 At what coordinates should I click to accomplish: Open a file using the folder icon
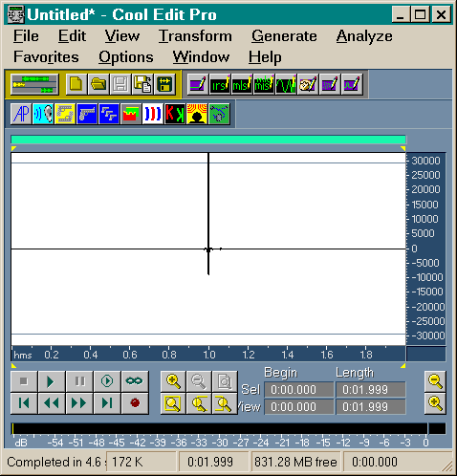pyautogui.click(x=98, y=84)
